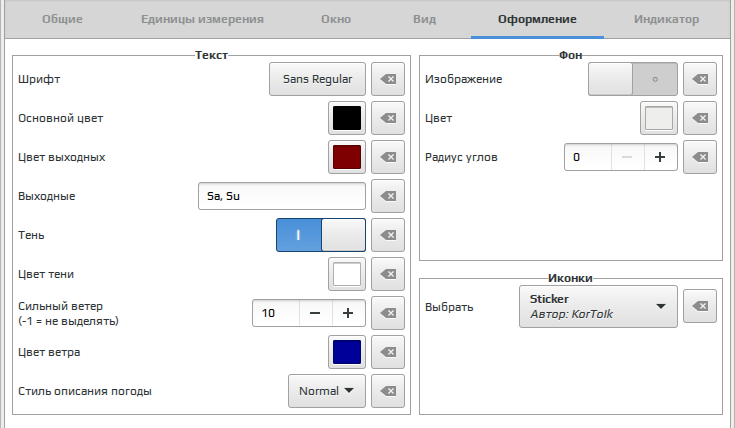Reset the Основной цвет setting
This screenshot has width=735, height=428.
click(x=388, y=118)
